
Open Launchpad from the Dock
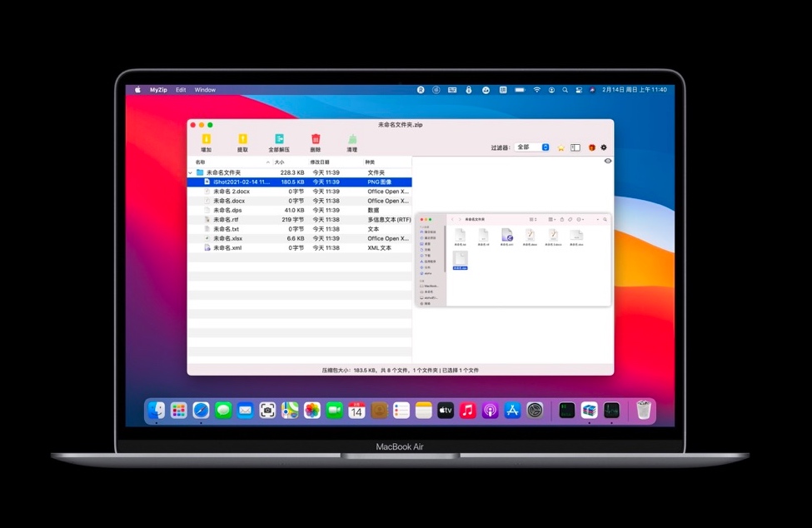pyautogui.click(x=177, y=410)
